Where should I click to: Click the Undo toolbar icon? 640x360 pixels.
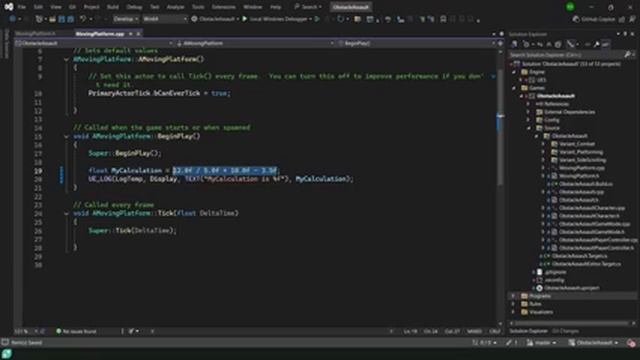click(83, 19)
